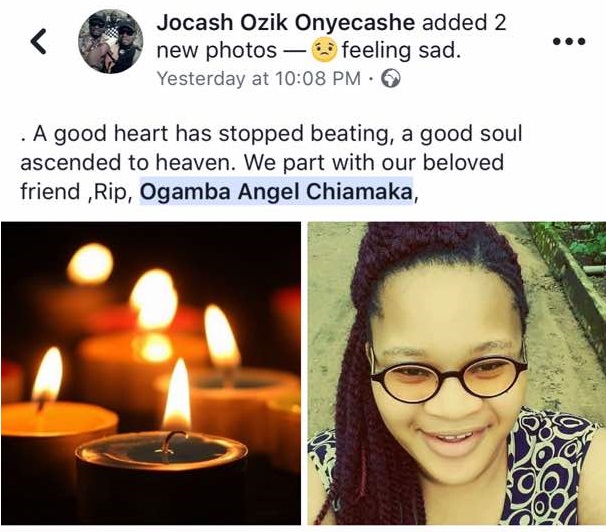Tap the globe public privacy icon
The image size is (606, 532).
point(391,78)
